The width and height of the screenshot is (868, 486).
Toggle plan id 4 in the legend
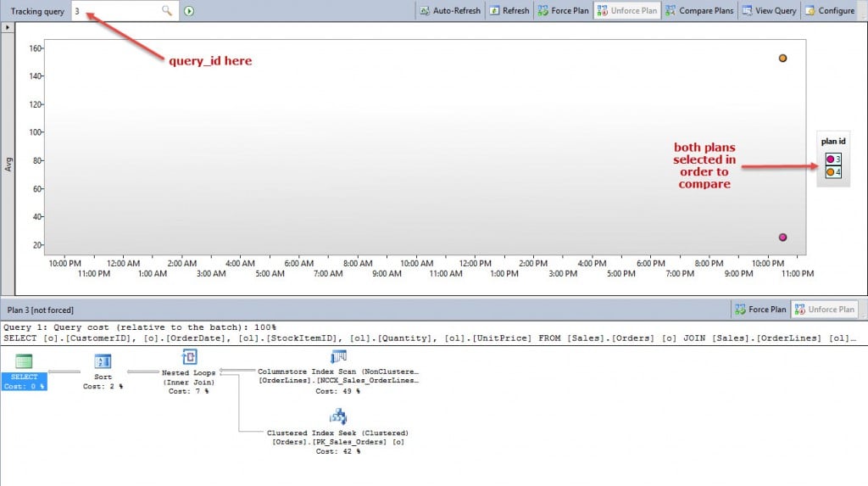coord(832,172)
